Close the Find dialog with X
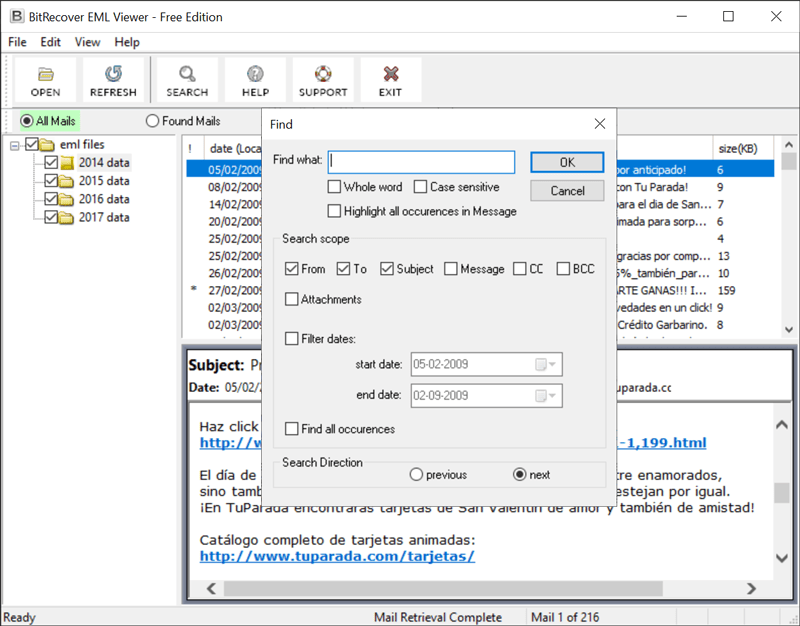Image resolution: width=800 pixels, height=626 pixels. (600, 124)
